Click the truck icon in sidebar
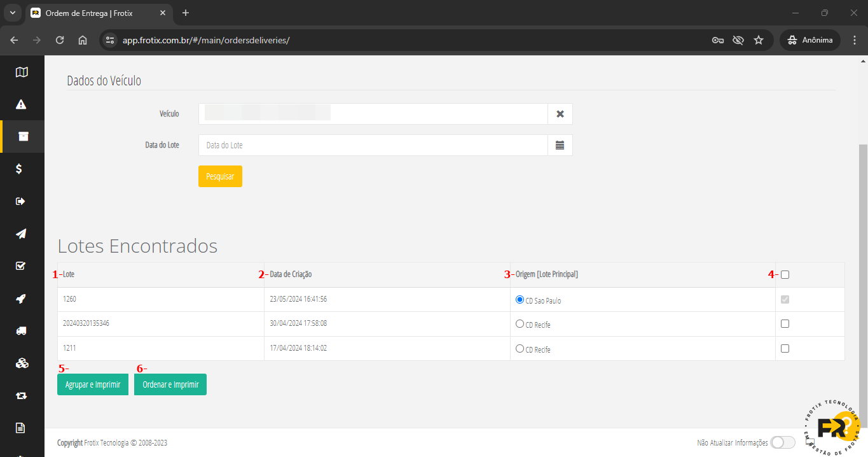 pos(22,331)
